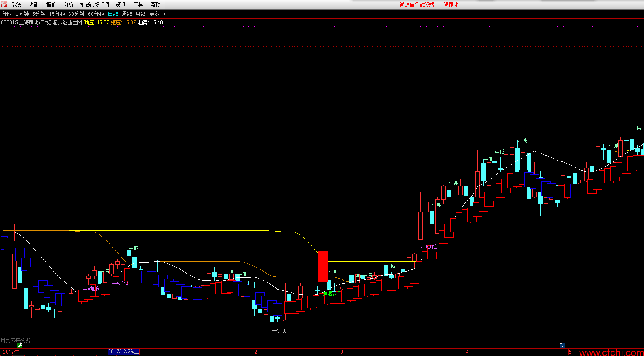Viewport: 644px width, 356px height.
Task: Click the 用到未来数据 warning text
Action: tap(15, 340)
